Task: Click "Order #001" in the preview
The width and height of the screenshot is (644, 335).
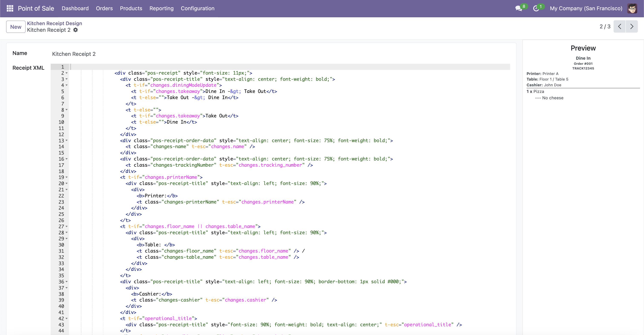Action: pyautogui.click(x=583, y=64)
